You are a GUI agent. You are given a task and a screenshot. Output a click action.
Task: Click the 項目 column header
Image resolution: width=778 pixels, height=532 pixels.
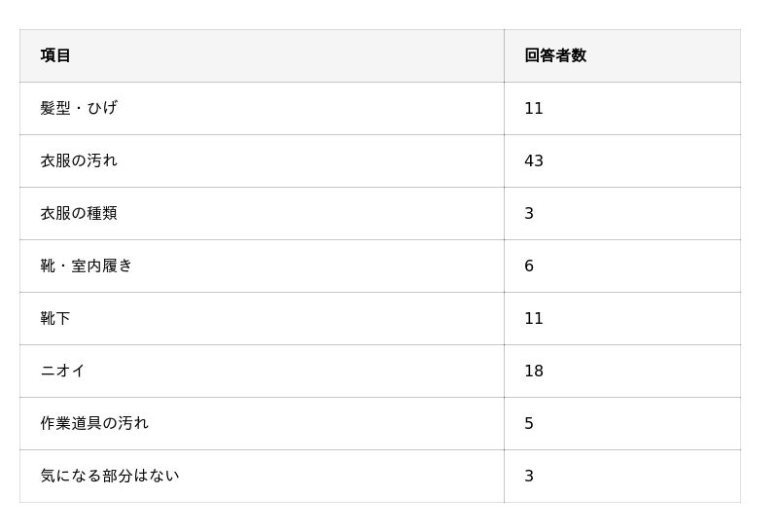pos(55,55)
